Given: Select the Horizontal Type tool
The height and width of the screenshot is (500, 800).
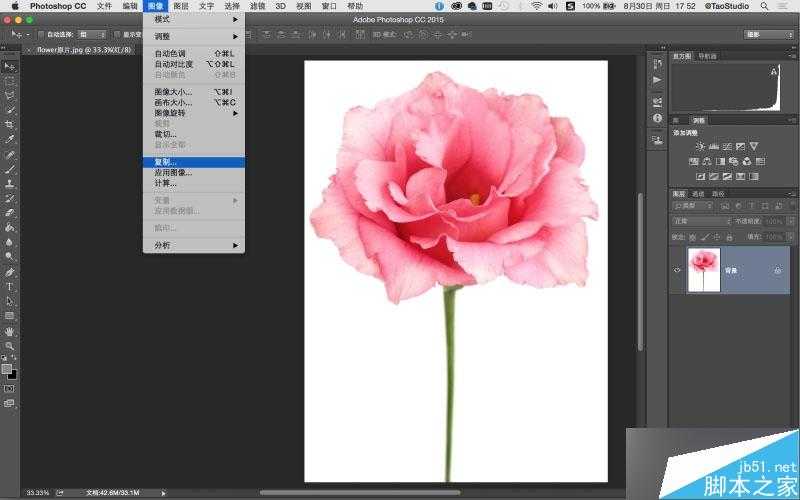Looking at the screenshot, I should 10,286.
